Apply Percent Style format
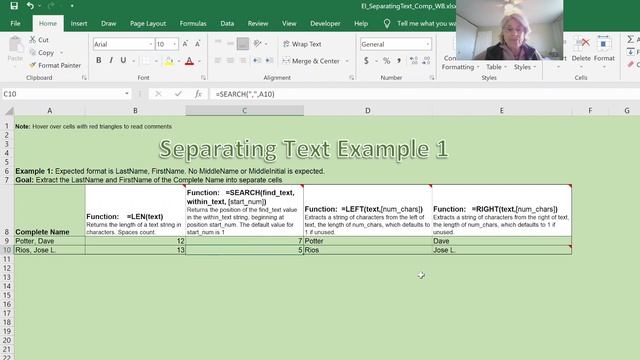 pos(386,61)
